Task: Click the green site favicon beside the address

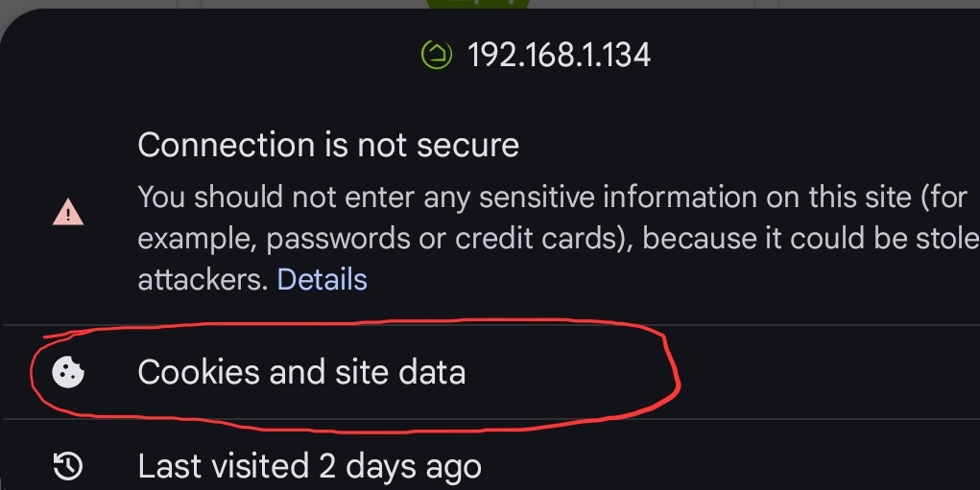Action: click(x=437, y=55)
